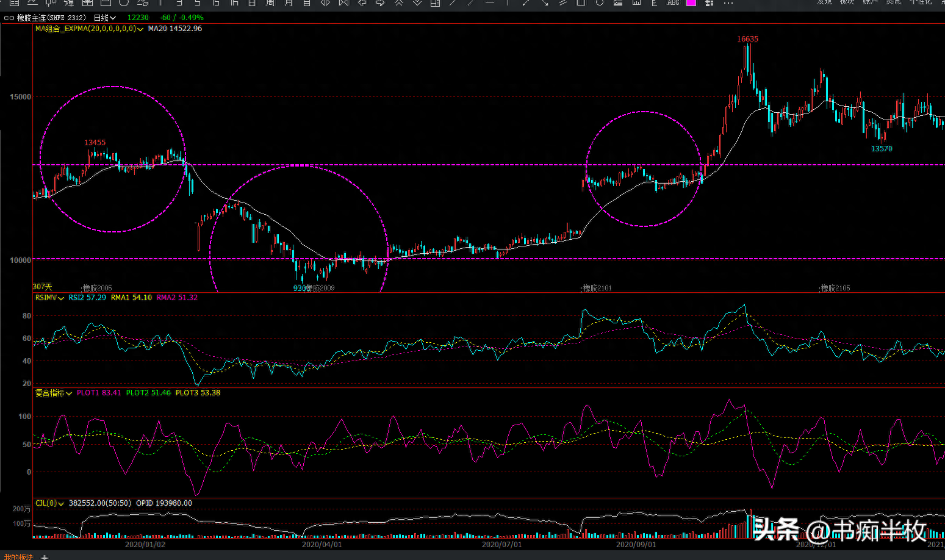Open the 账户 menu

870,2
